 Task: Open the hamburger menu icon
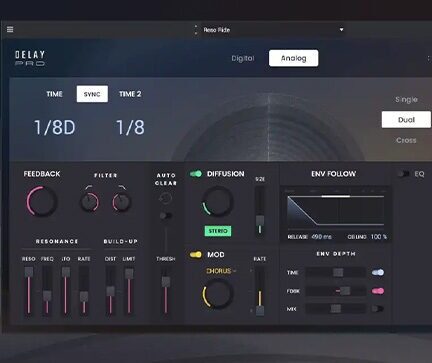[x=10, y=29]
